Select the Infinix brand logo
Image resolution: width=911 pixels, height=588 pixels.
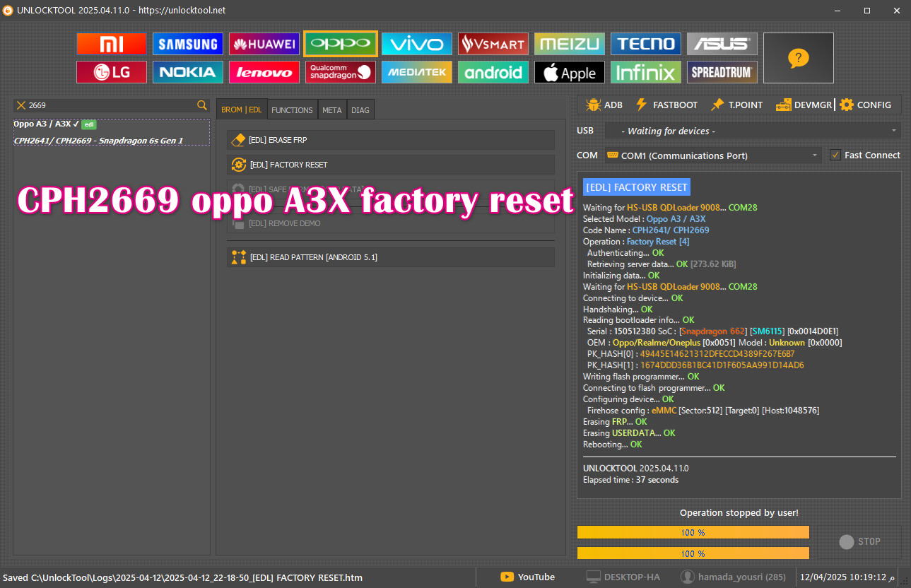[646, 72]
